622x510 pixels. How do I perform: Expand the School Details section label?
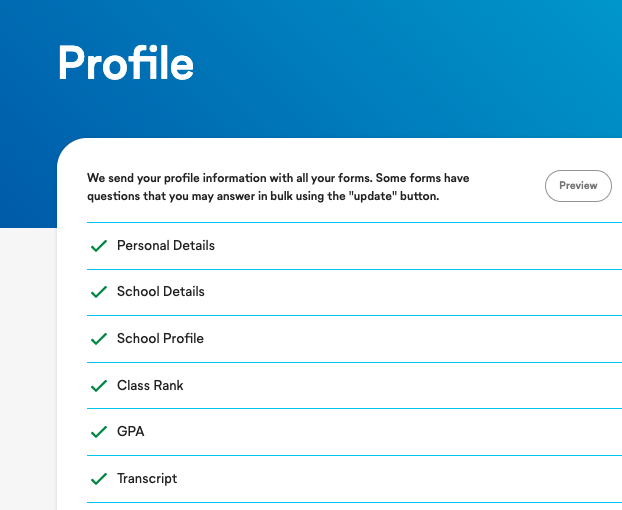[x=161, y=291]
